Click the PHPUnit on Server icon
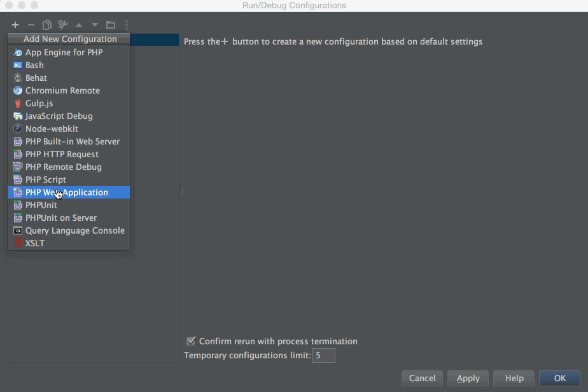588x392 pixels. tap(18, 218)
